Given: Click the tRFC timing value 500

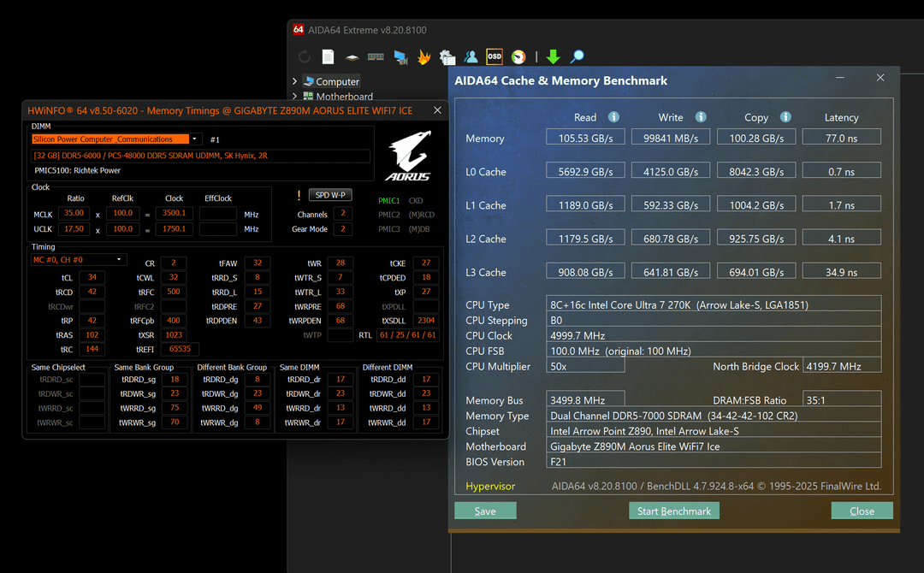Looking at the screenshot, I should click(x=174, y=292).
